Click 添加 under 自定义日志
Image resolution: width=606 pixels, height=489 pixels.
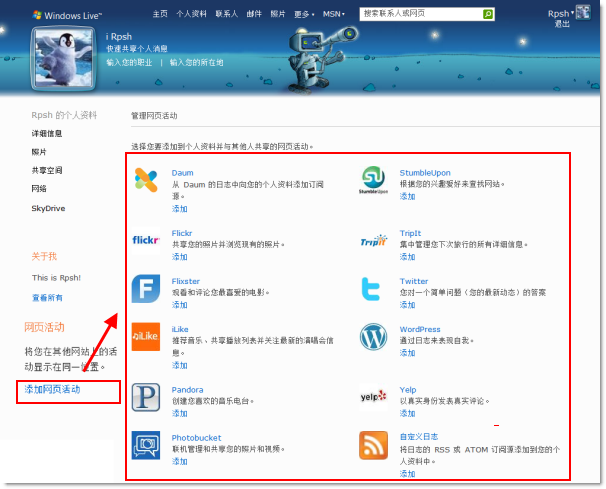tap(407, 474)
